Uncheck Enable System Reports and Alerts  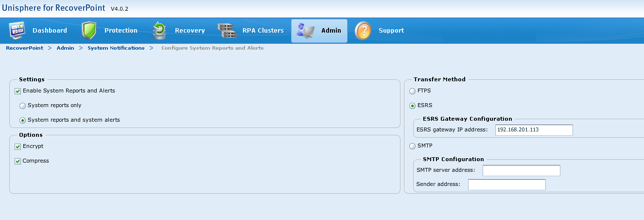18,91
